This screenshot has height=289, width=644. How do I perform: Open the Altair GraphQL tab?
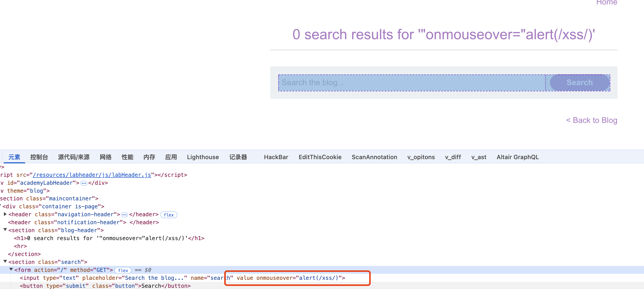(517, 157)
